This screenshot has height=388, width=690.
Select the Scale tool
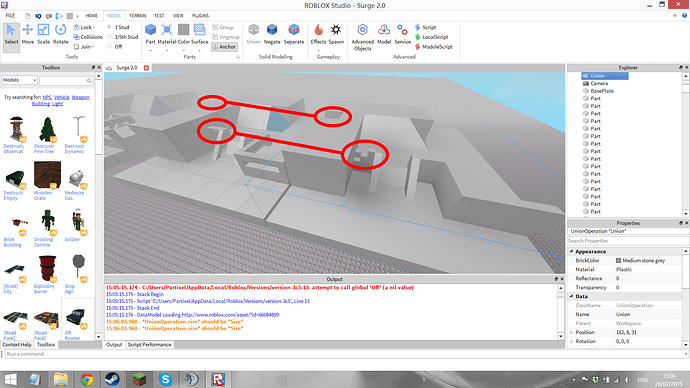pos(43,34)
